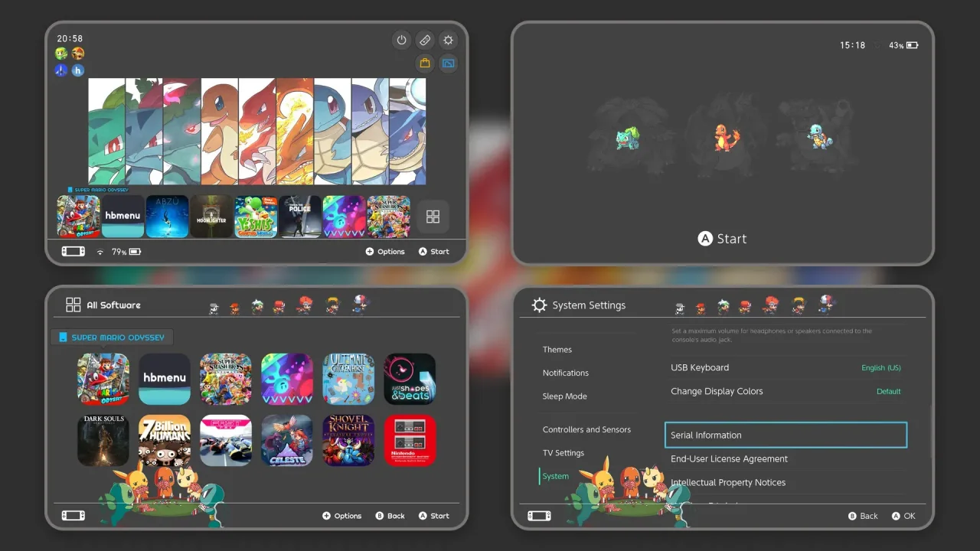Launch VVVVVV from the home screen row

pyautogui.click(x=345, y=217)
